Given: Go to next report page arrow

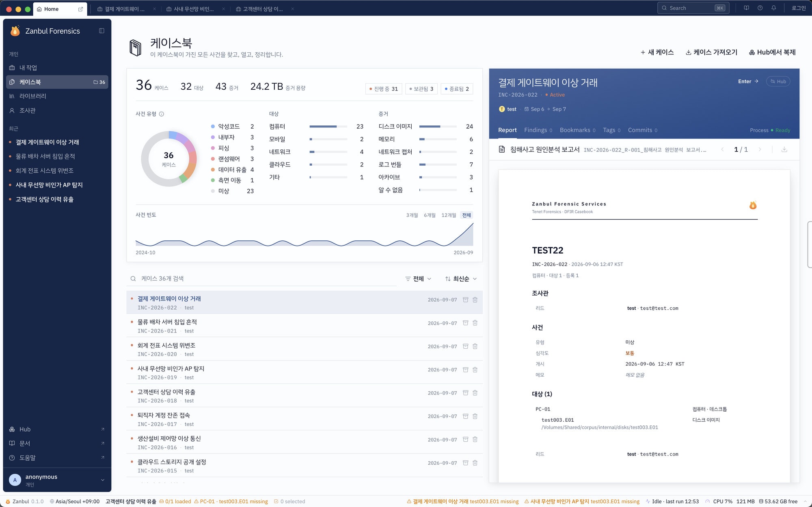Looking at the screenshot, I should click(x=760, y=149).
